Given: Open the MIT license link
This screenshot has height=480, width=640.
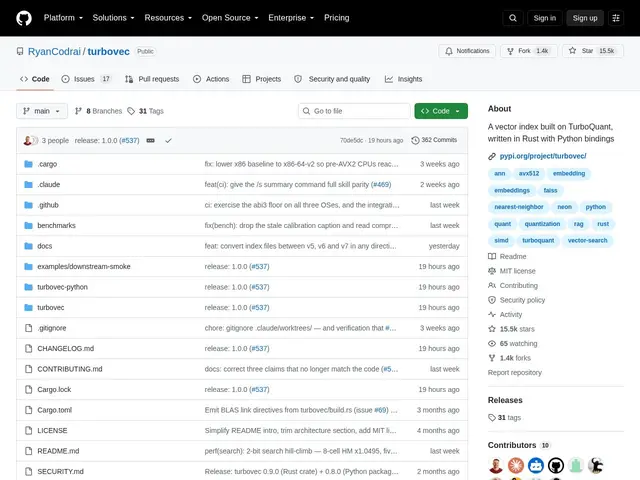Looking at the screenshot, I should click(512, 271).
